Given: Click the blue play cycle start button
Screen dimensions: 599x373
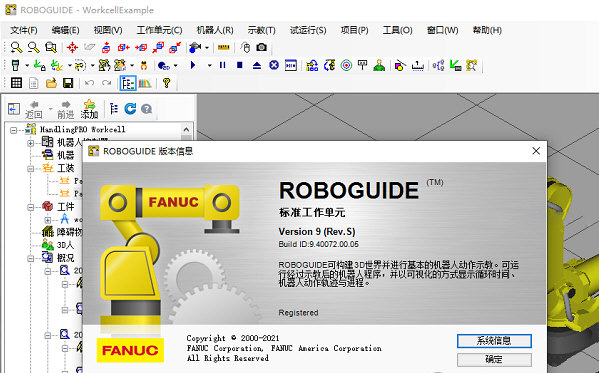Looking at the screenshot, I should pos(193,65).
